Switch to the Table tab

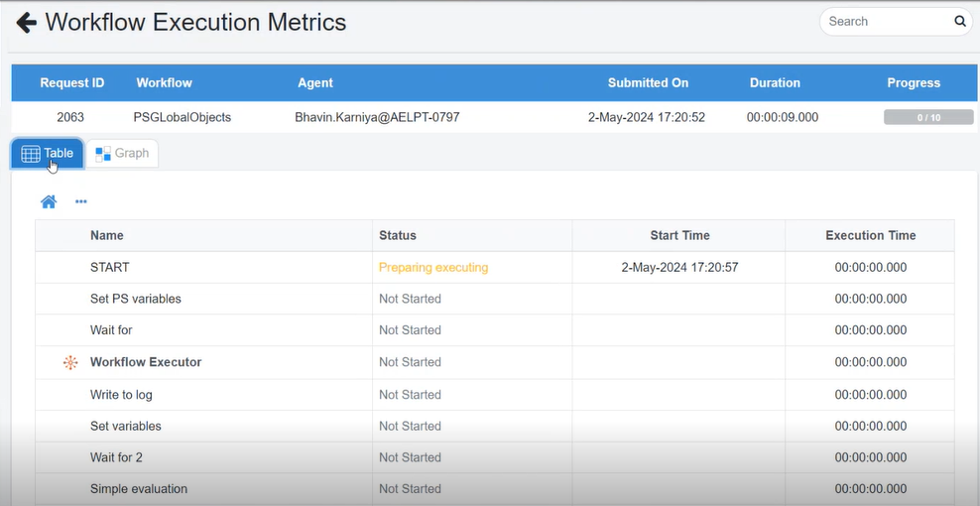47,153
